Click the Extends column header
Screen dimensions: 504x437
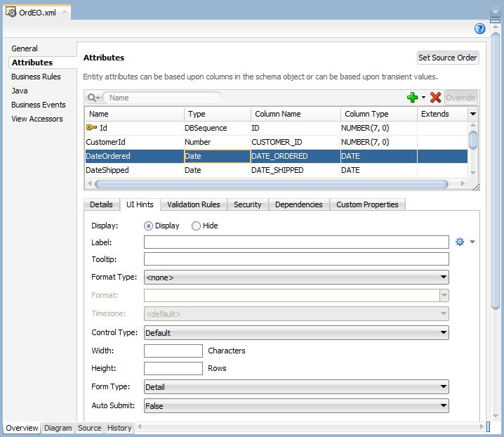443,114
